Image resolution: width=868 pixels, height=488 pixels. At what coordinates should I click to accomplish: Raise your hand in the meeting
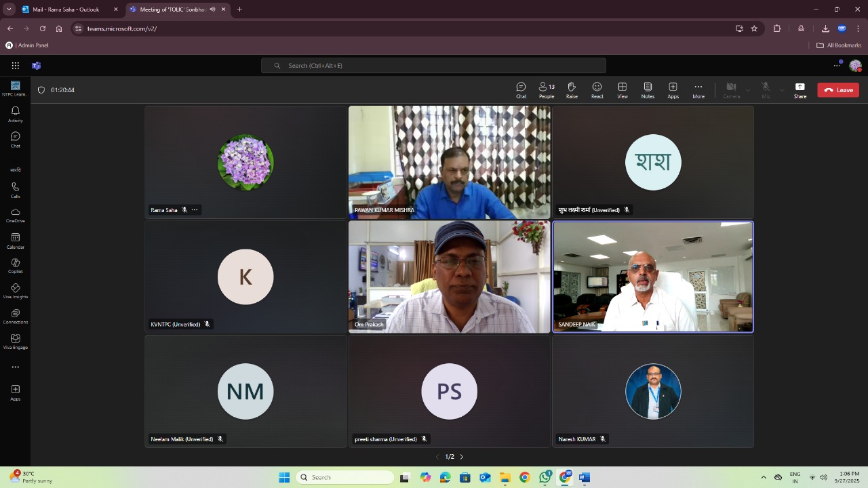tap(572, 90)
